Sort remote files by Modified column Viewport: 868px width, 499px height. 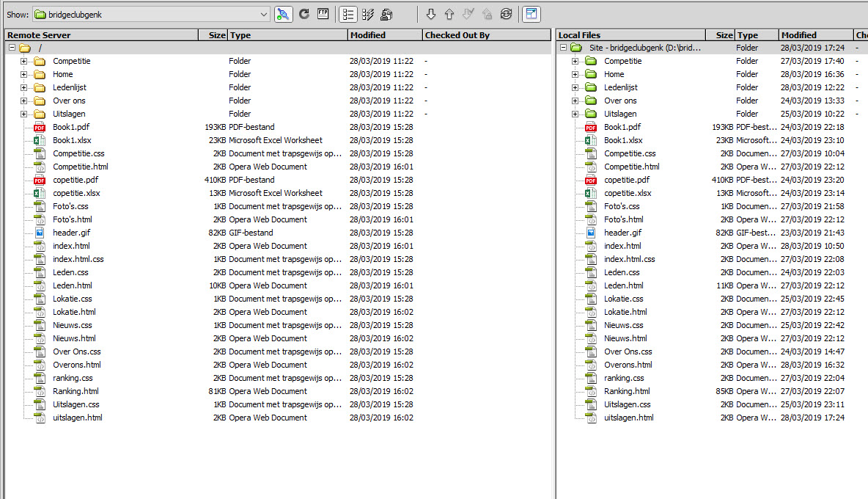coord(384,34)
